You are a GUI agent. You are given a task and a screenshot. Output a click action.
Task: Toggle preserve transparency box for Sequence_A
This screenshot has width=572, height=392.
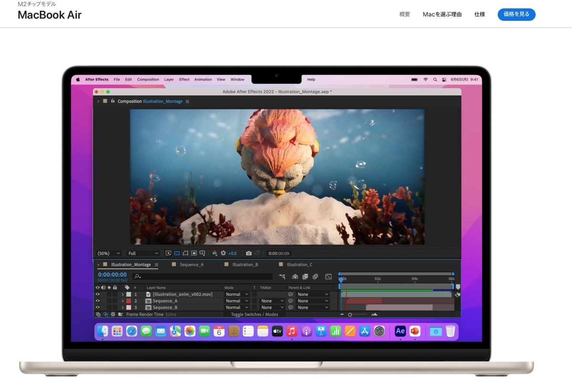tap(255, 301)
